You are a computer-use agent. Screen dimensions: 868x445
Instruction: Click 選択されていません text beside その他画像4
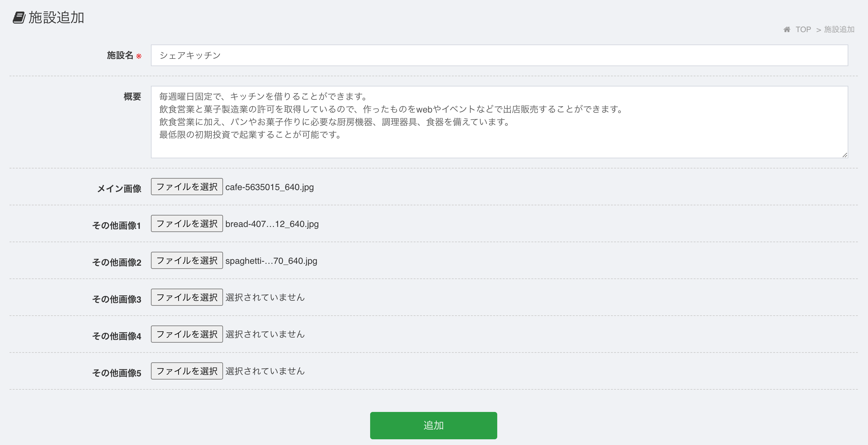coord(265,334)
